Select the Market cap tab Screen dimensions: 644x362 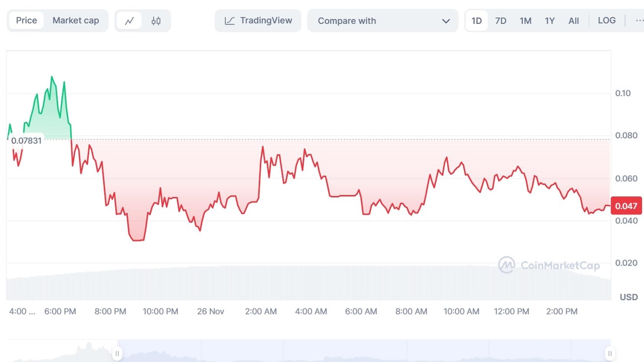pyautogui.click(x=76, y=21)
